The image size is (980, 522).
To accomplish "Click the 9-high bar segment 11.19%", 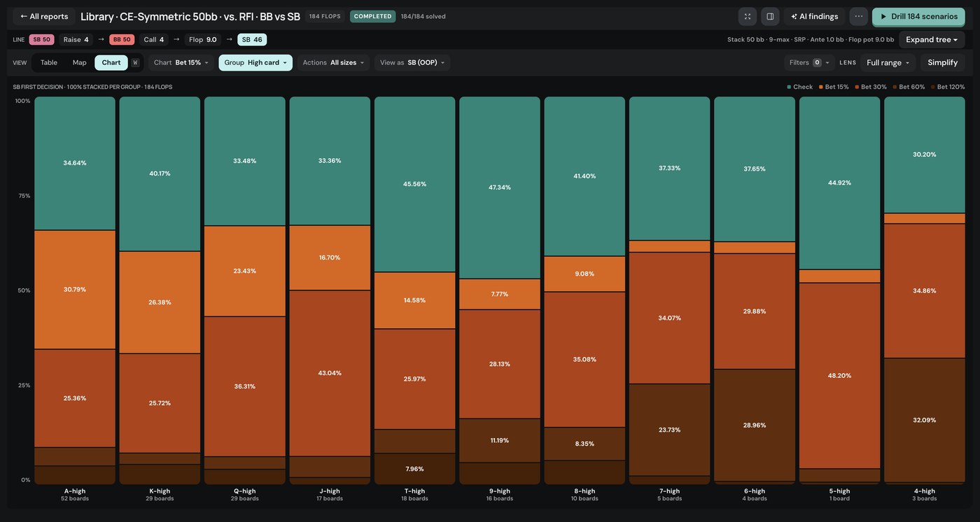I will pyautogui.click(x=500, y=440).
